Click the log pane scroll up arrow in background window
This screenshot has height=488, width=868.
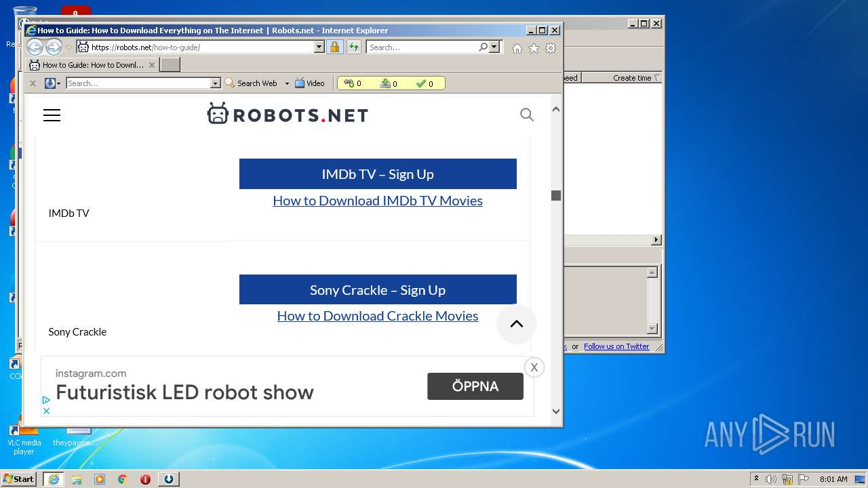652,272
